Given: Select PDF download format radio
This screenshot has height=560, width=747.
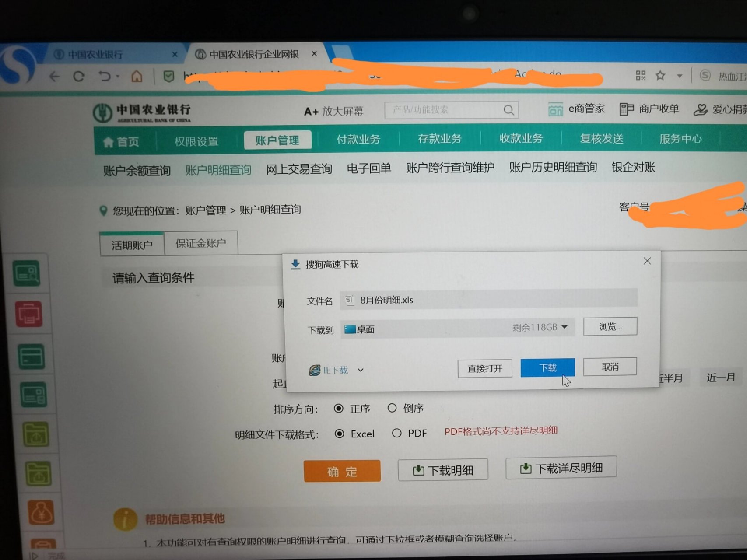Looking at the screenshot, I should (396, 433).
